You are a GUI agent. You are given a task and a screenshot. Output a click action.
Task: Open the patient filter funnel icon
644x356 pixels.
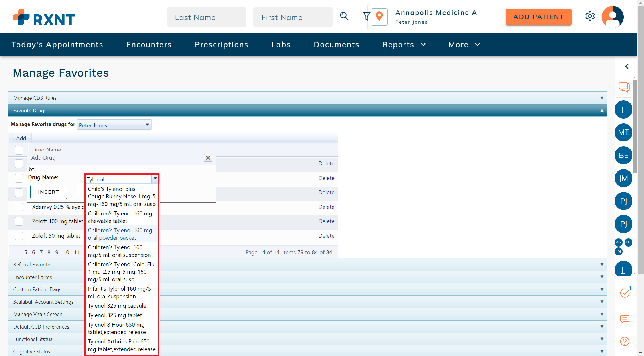click(x=366, y=16)
